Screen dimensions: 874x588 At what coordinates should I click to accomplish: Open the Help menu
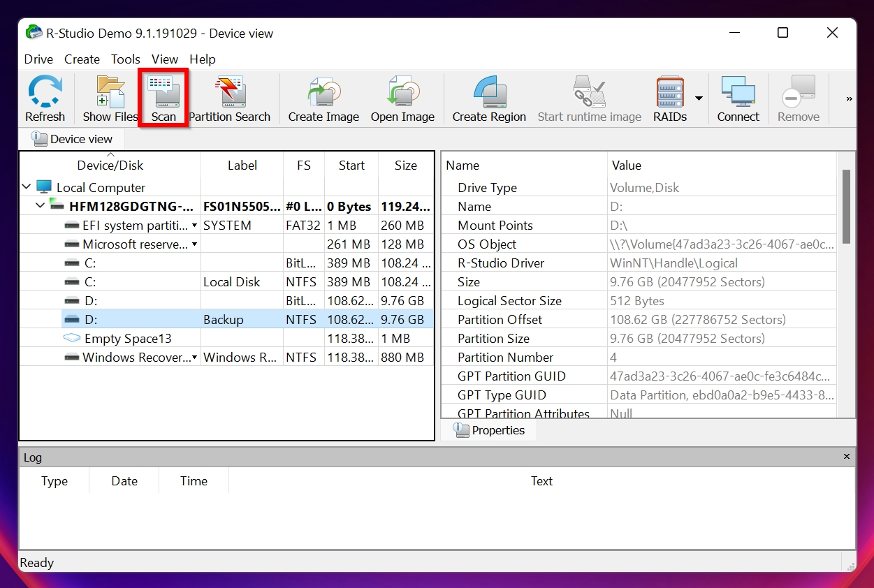coord(203,59)
